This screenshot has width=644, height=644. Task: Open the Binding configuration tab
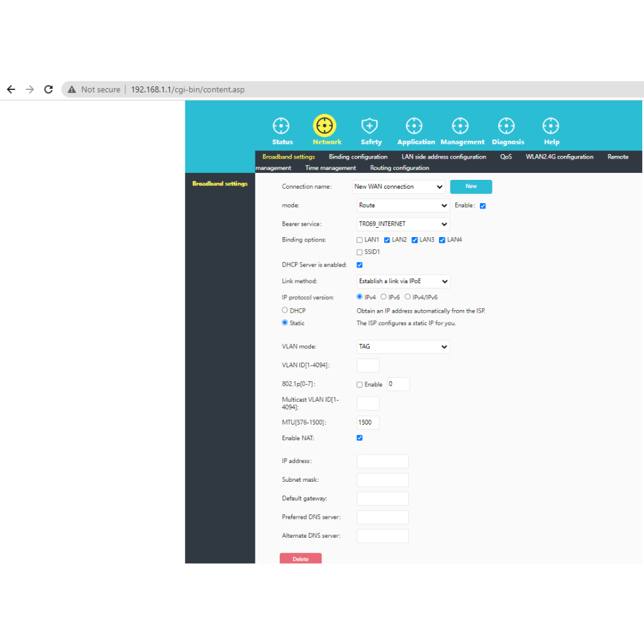[358, 157]
